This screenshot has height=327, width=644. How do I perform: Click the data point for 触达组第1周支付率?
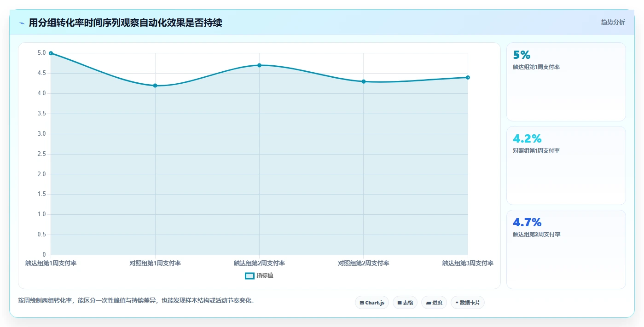click(51, 53)
